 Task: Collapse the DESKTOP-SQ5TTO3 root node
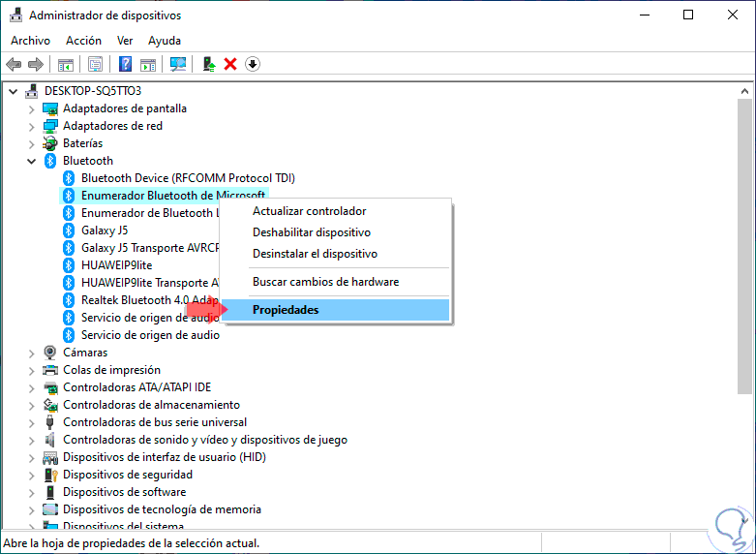point(14,91)
